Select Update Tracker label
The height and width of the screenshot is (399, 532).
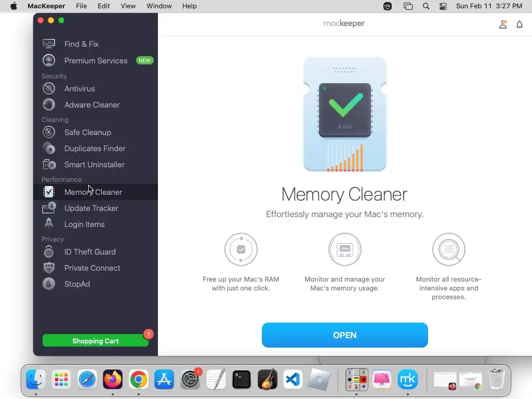pyautogui.click(x=91, y=208)
